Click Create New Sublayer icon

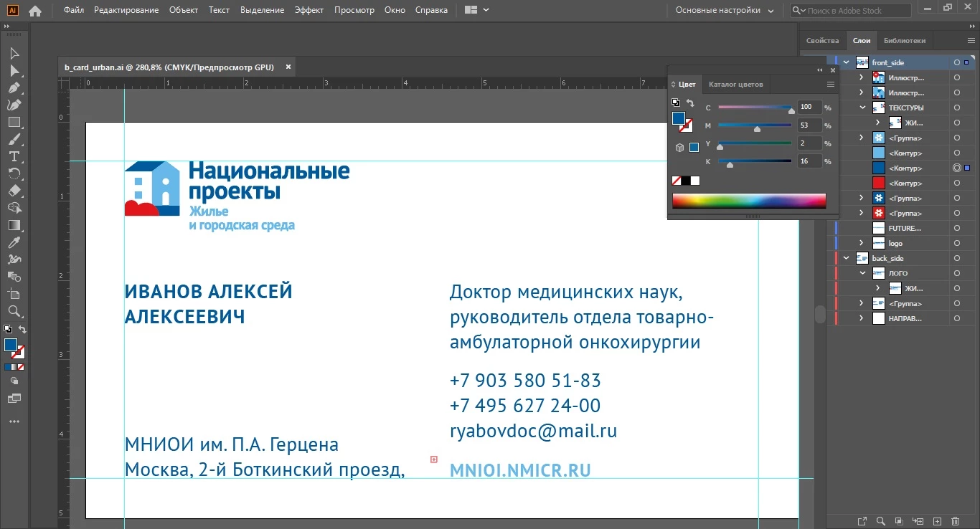click(918, 521)
